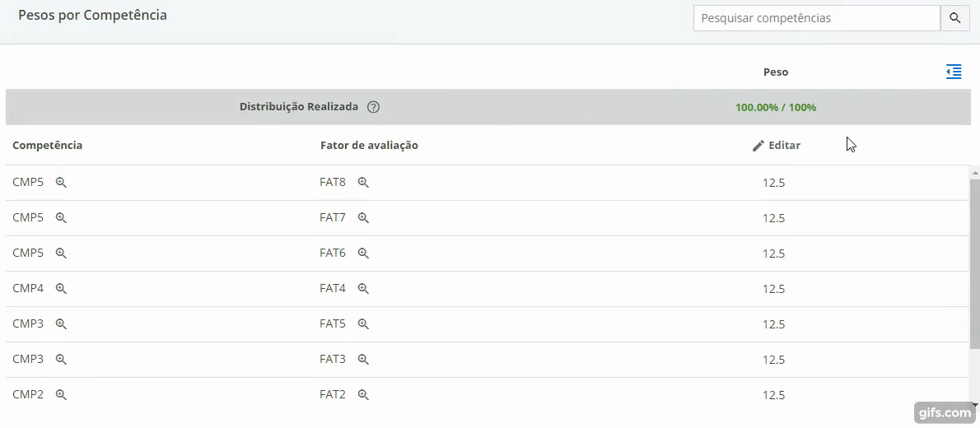The image size is (980, 428).
Task: Click the magnifier icon next to FAT6
Action: (x=363, y=254)
